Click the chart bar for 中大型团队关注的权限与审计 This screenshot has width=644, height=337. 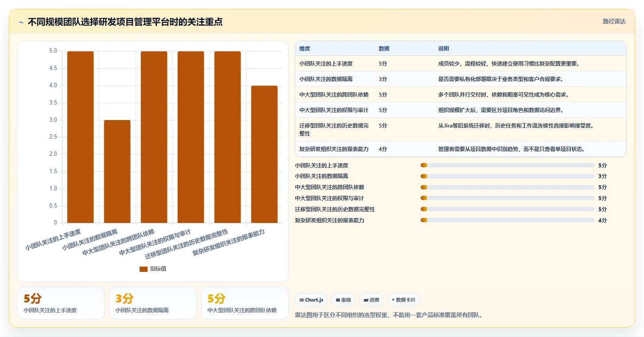pyautogui.click(x=191, y=137)
